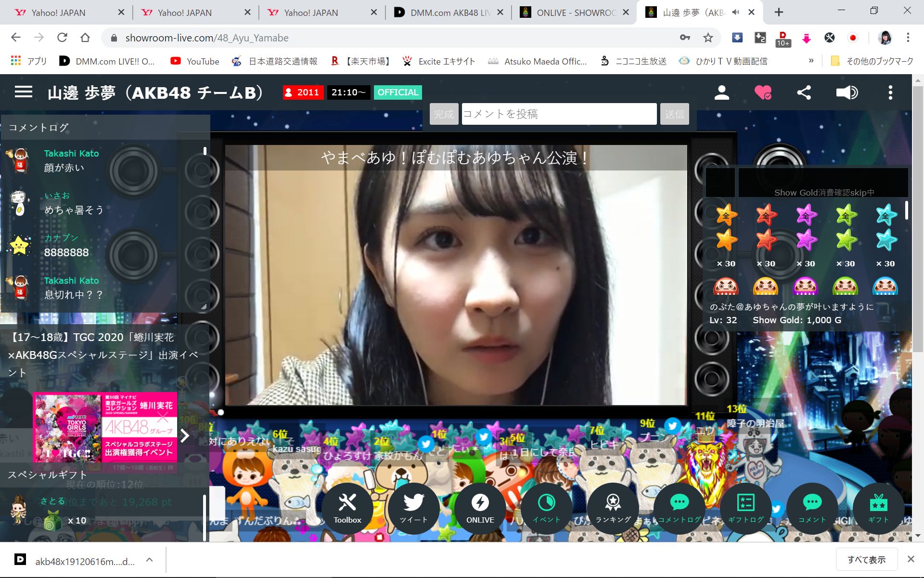Click Takashi Kato's comment 顔が赤い
Screen dimensions: 924x578
click(64, 168)
